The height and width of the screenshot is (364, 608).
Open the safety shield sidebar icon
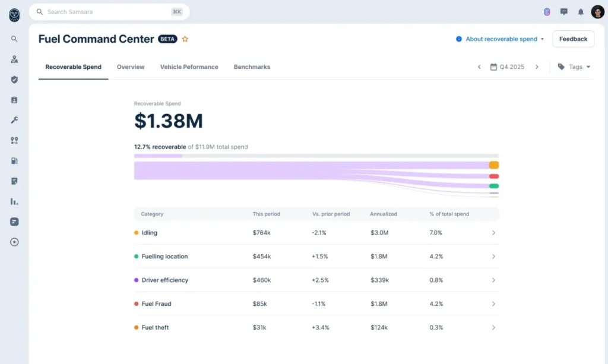tap(14, 80)
